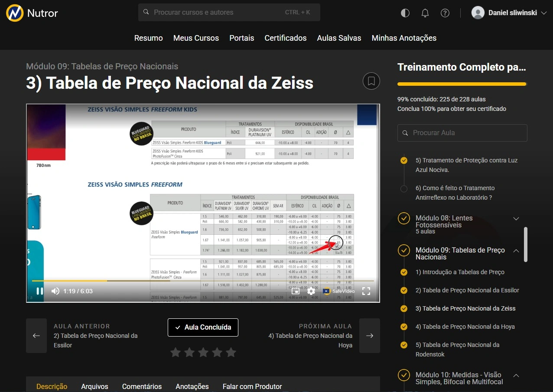Image resolution: width=553 pixels, height=392 pixels.
Task: Expand Módulo 08 Lentes Fotossensíveis
Action: tap(516, 219)
